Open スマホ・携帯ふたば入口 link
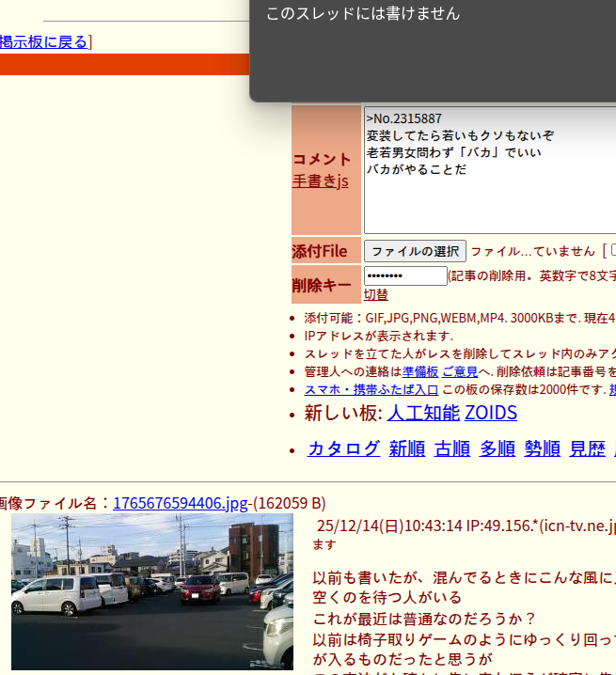Viewport: 616px width, 675px height. click(371, 389)
